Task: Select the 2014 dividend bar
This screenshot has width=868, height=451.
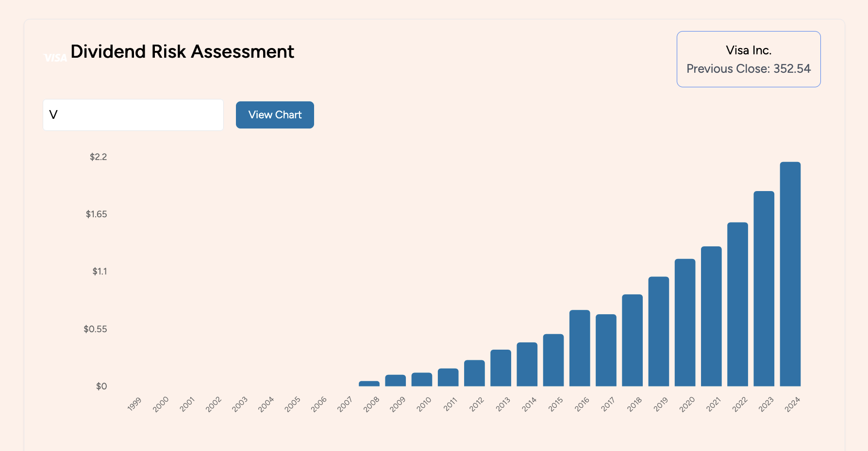Action: point(527,364)
